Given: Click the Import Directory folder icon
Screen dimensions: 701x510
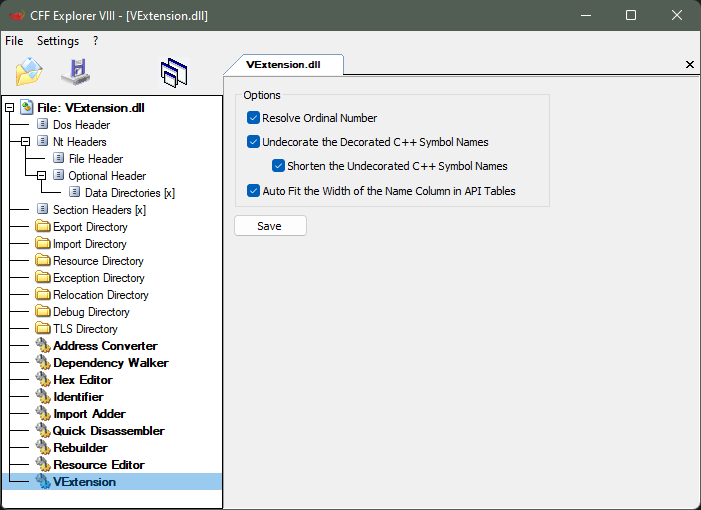Looking at the screenshot, I should pyautogui.click(x=43, y=243).
